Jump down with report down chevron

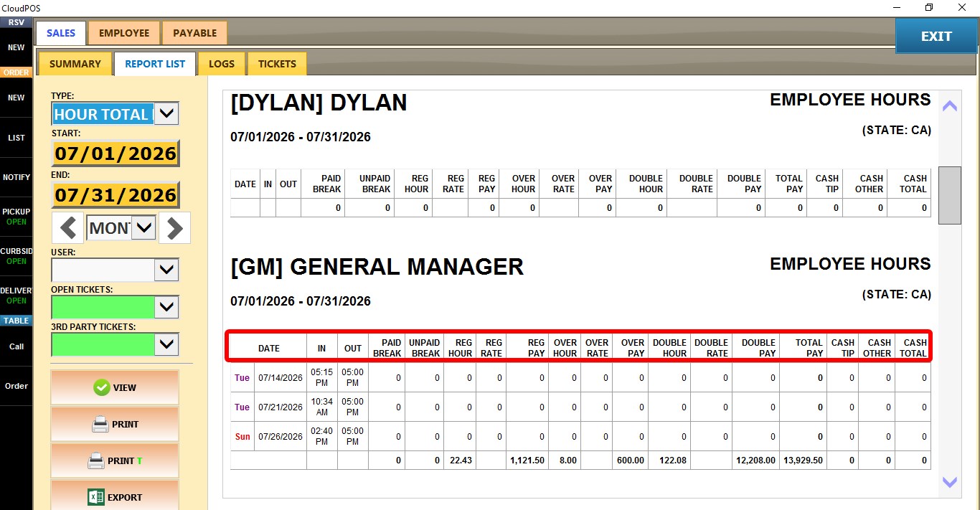pyautogui.click(x=950, y=483)
